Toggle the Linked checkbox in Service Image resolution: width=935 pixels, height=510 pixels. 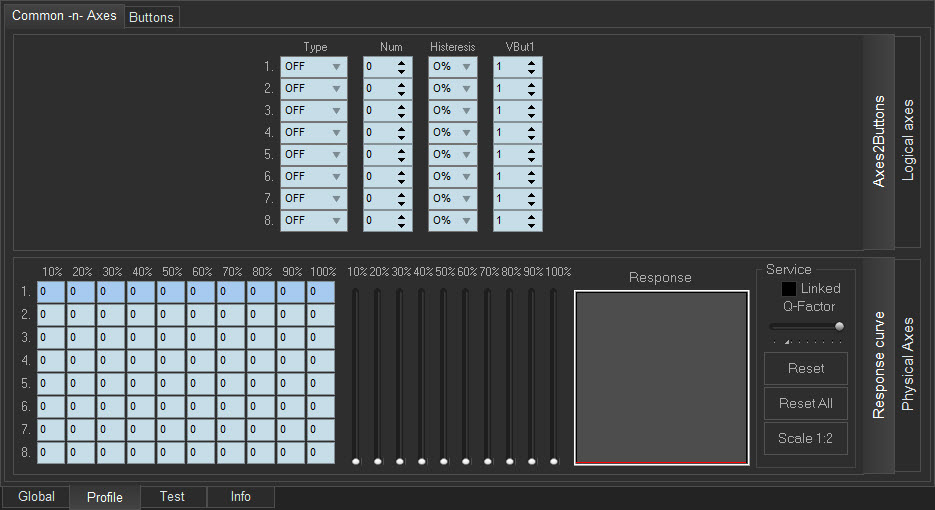(788, 289)
